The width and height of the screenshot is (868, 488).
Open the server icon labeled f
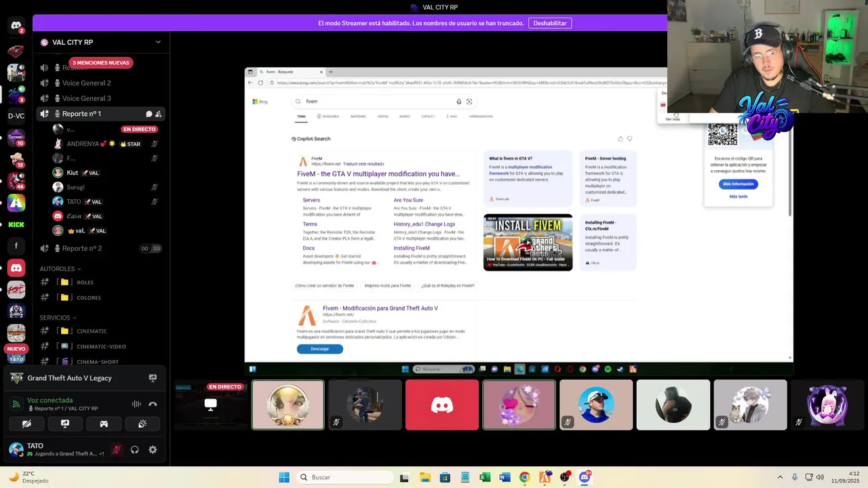point(16,246)
